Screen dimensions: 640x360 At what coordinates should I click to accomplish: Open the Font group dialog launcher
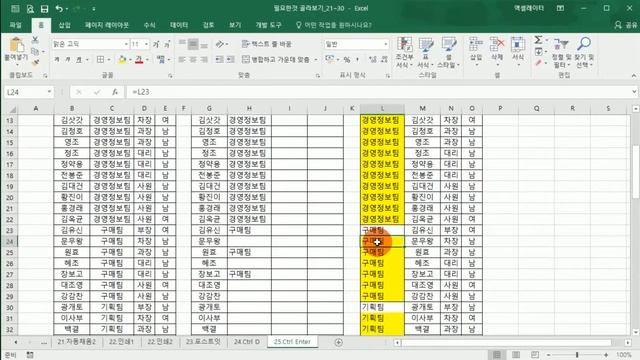click(170, 76)
